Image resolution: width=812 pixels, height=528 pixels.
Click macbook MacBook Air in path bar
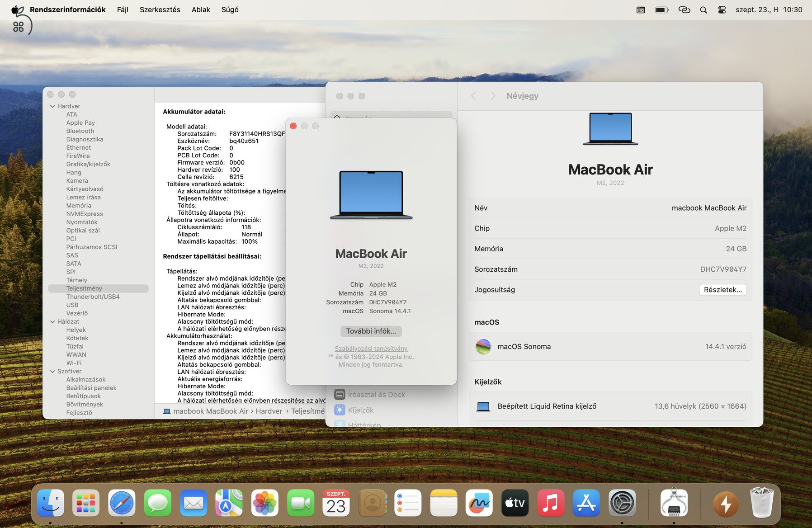[x=206, y=411]
